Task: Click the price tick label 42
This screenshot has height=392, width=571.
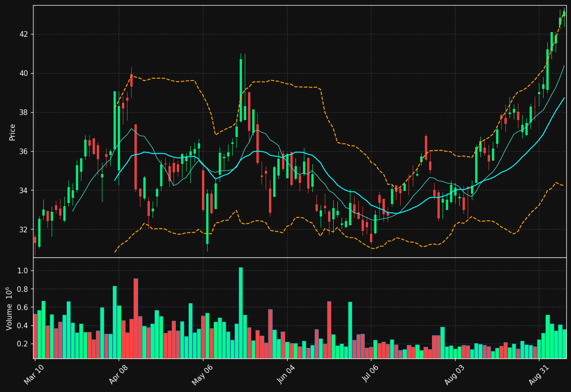Action: 24,34
